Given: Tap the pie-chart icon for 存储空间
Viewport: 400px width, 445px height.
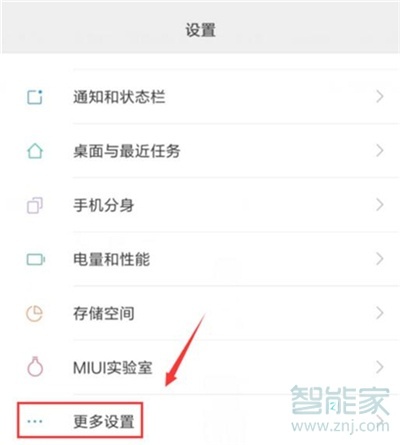Looking at the screenshot, I should pos(35,313).
